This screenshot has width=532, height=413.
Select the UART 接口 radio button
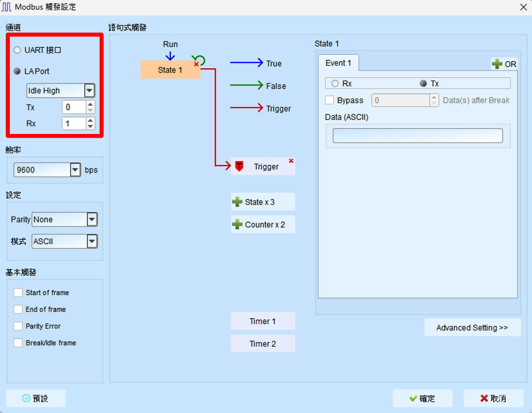pos(17,50)
